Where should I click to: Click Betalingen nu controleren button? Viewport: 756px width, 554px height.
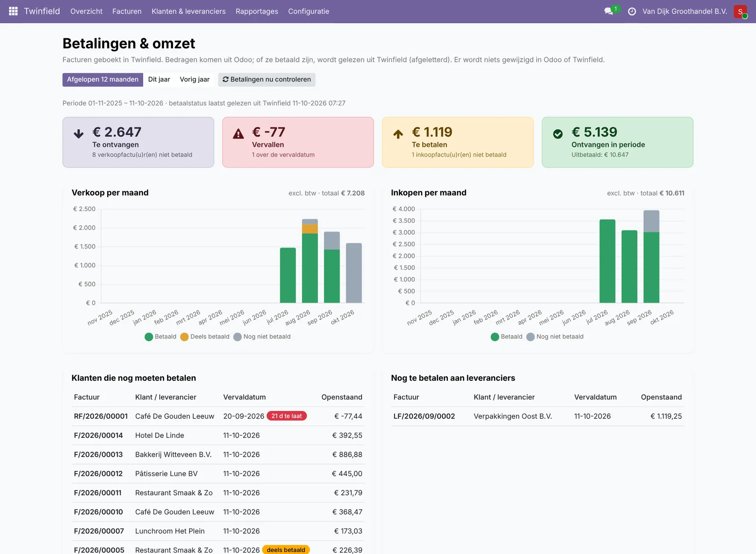point(266,79)
